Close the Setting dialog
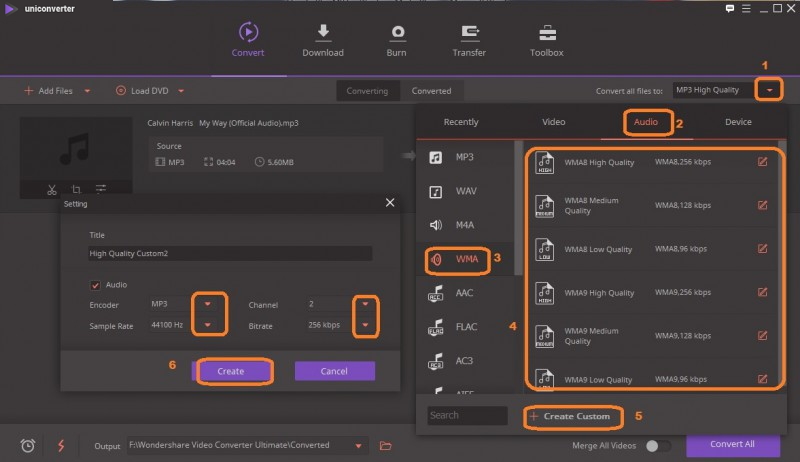This screenshot has width=800, height=462. click(x=390, y=203)
